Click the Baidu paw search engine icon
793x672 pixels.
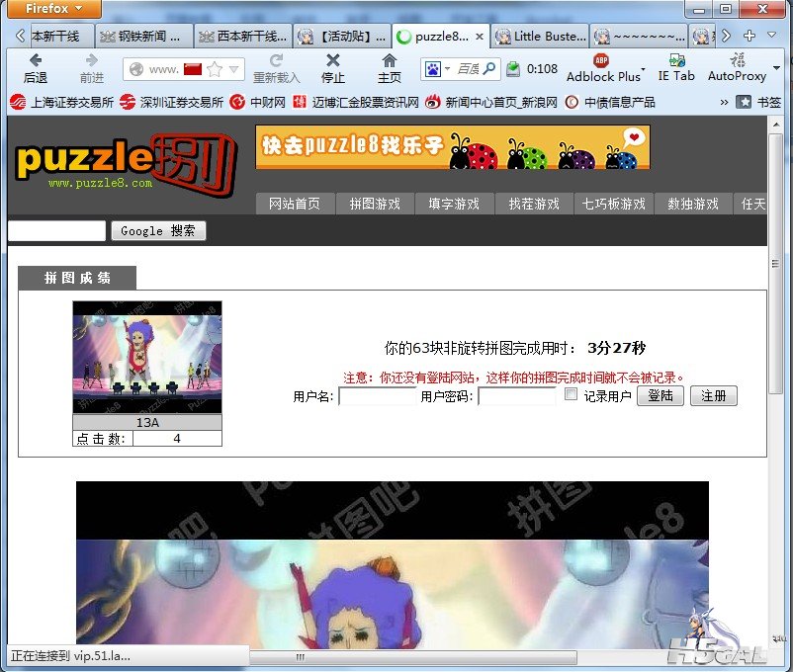433,69
